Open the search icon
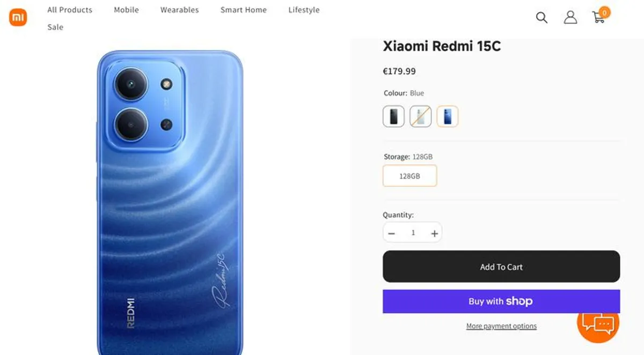This screenshot has height=355, width=644. point(541,18)
